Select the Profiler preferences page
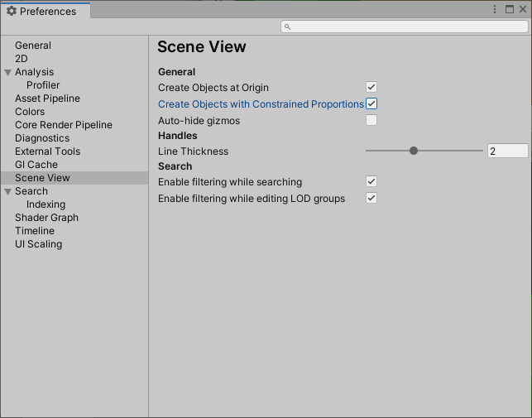Image resolution: width=532 pixels, height=418 pixels. coord(43,85)
